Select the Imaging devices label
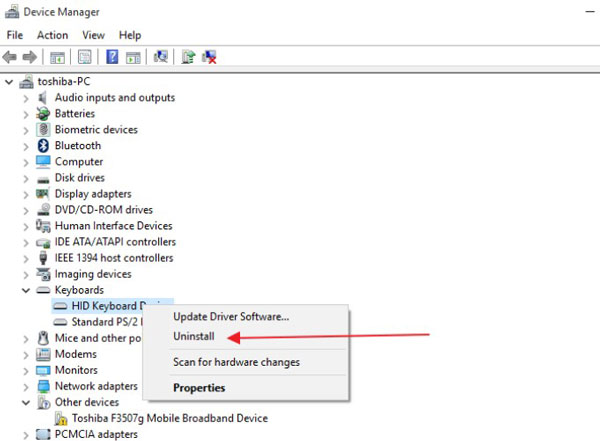 [x=93, y=274]
